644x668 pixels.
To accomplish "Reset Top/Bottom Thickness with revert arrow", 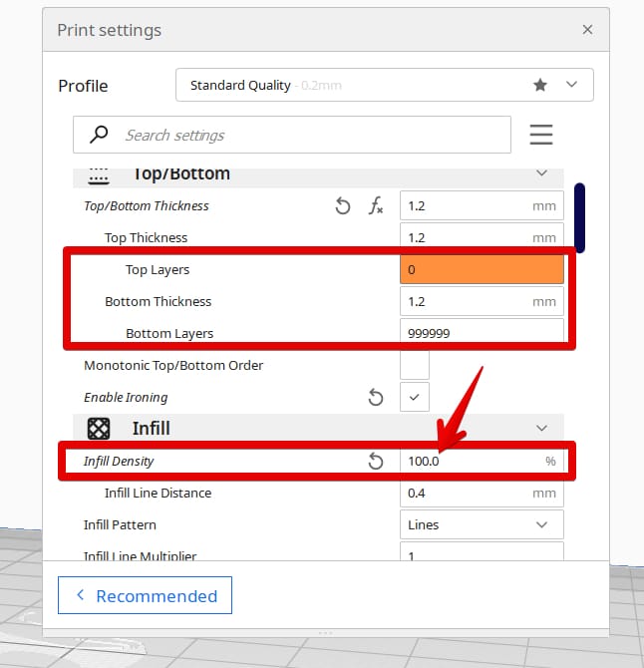I will (343, 206).
